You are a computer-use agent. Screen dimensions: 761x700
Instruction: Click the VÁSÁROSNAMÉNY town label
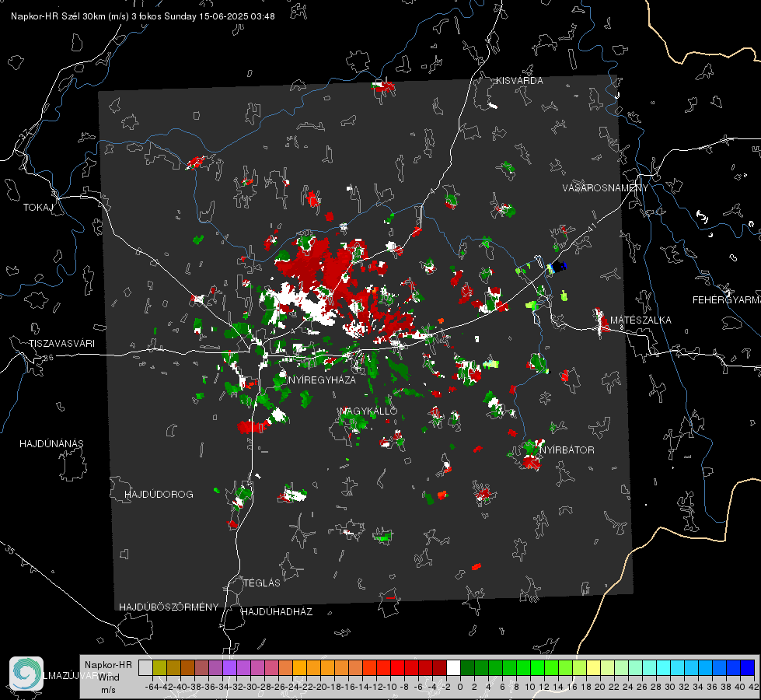[x=606, y=188]
